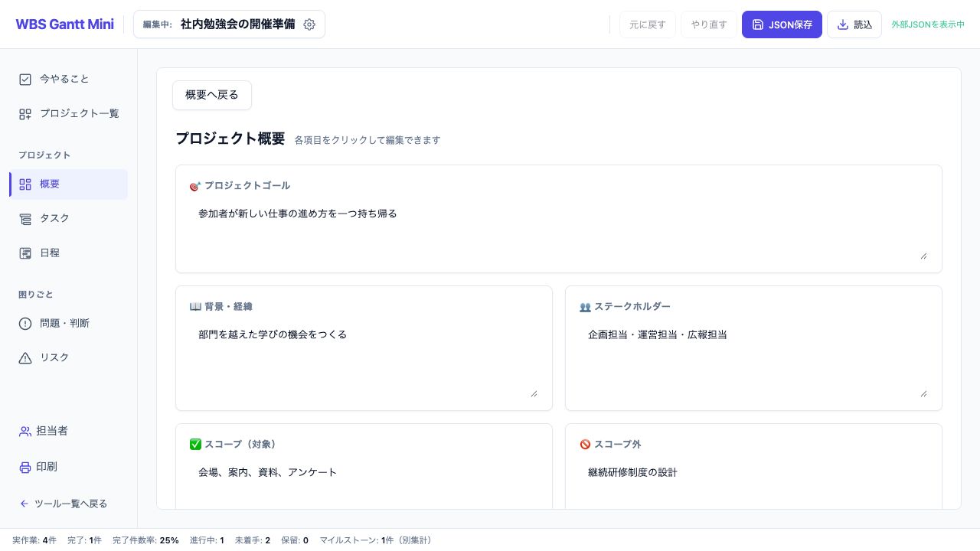The width and height of the screenshot is (980, 551).
Task: Select 概要 in the sidebar
Action: coord(68,184)
